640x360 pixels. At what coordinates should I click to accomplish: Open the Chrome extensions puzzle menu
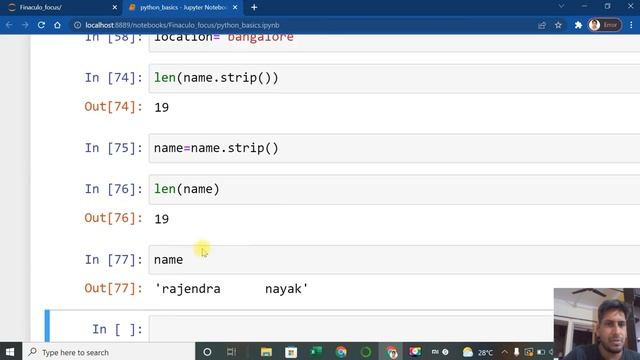pyautogui.click(x=578, y=25)
